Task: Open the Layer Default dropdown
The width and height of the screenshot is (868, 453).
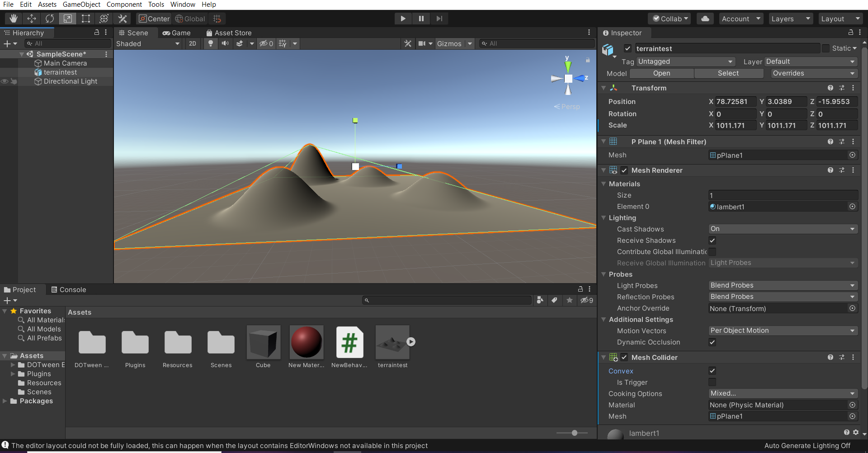Action: [x=811, y=61]
